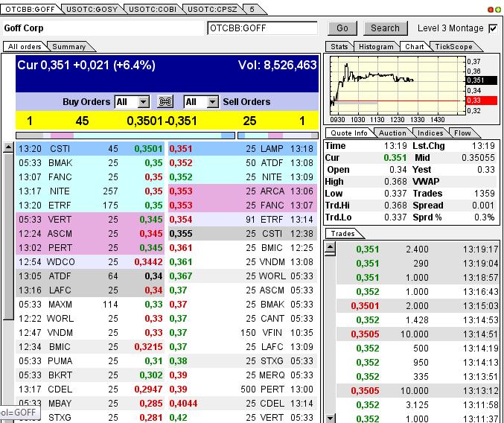
Task: Open the TickScope tab
Action: 453,47
